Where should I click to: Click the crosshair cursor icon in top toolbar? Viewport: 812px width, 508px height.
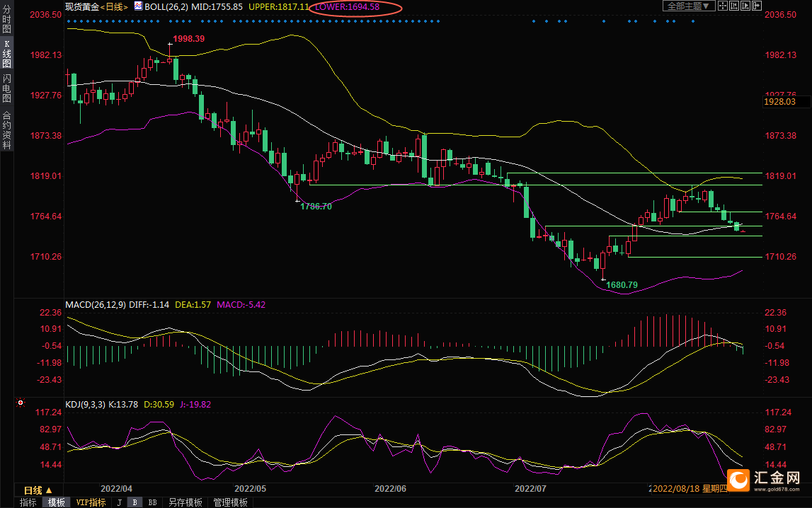723,6
